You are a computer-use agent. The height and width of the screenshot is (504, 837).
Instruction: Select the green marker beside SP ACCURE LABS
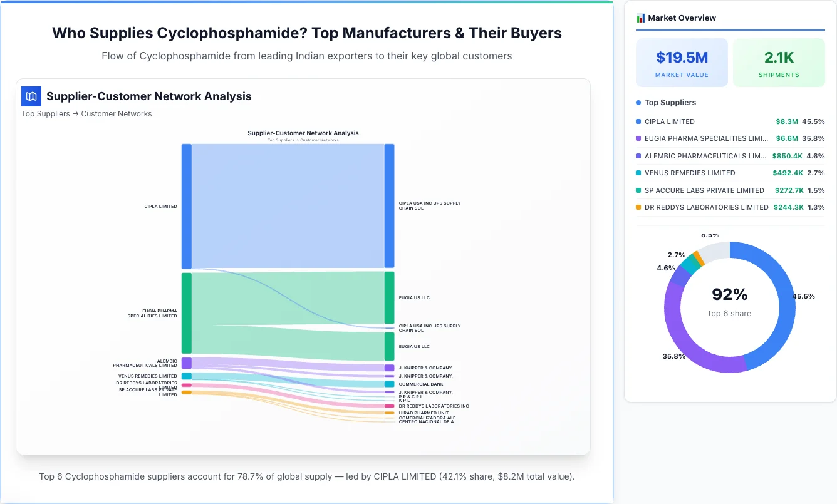(637, 190)
